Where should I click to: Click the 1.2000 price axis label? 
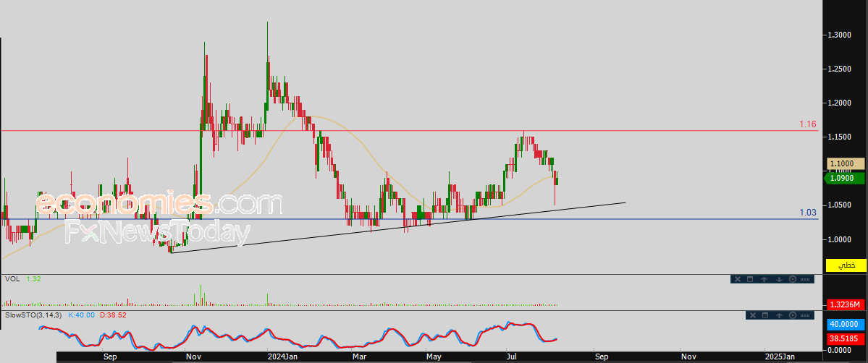(x=840, y=103)
